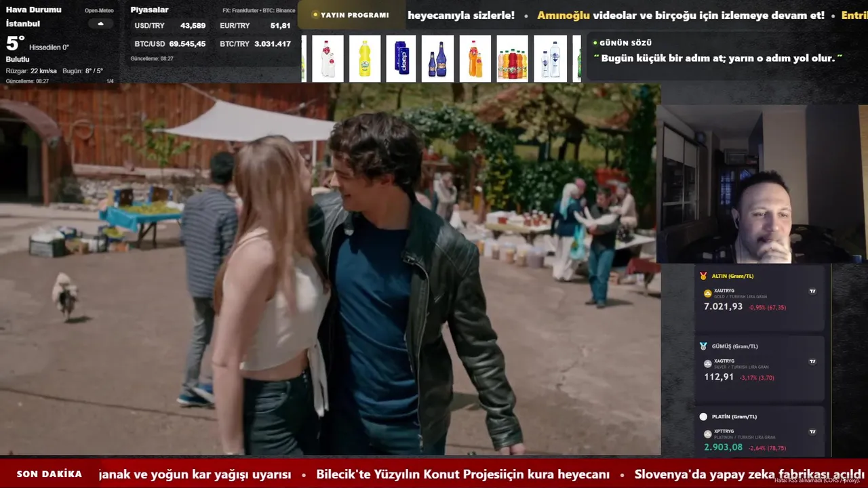
Task: Click the 5° temperature reading
Action: coord(15,44)
